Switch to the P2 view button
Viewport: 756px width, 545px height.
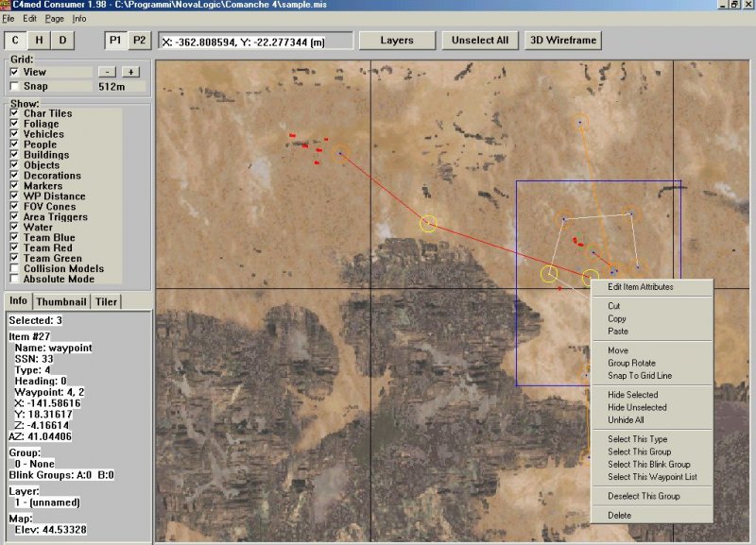click(x=139, y=40)
